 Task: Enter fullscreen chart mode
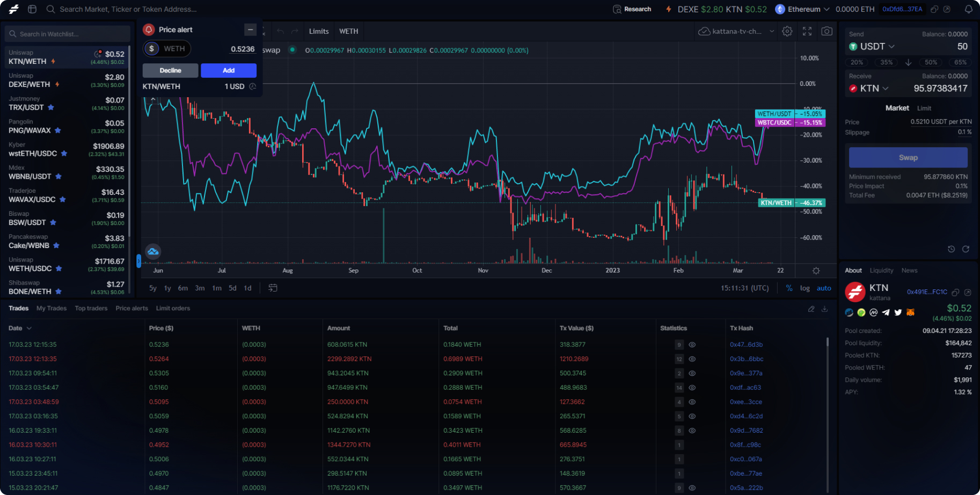point(807,31)
